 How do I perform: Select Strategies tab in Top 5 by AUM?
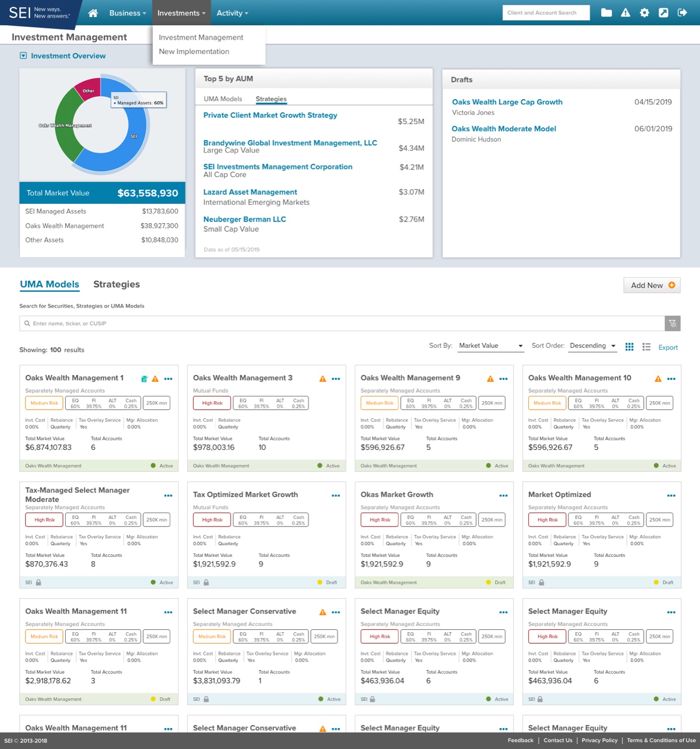271,99
